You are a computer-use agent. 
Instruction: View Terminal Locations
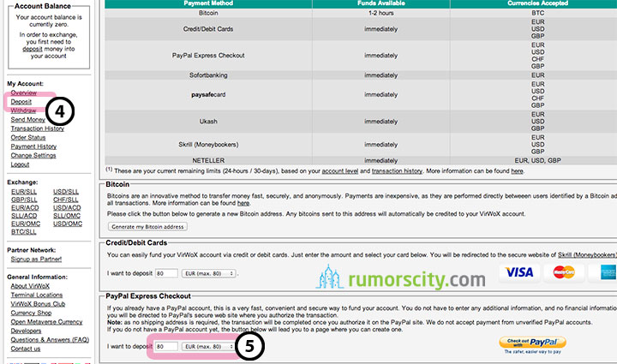(x=37, y=295)
